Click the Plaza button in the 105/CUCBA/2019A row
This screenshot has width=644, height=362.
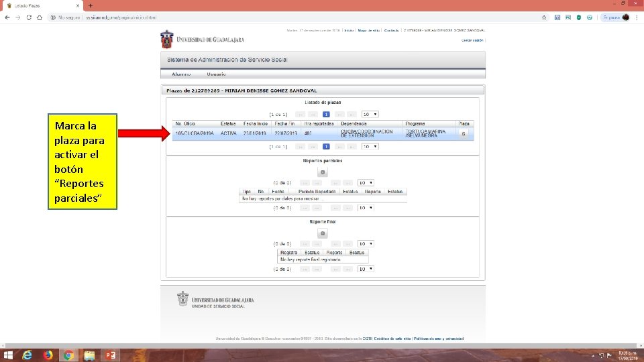click(x=464, y=133)
